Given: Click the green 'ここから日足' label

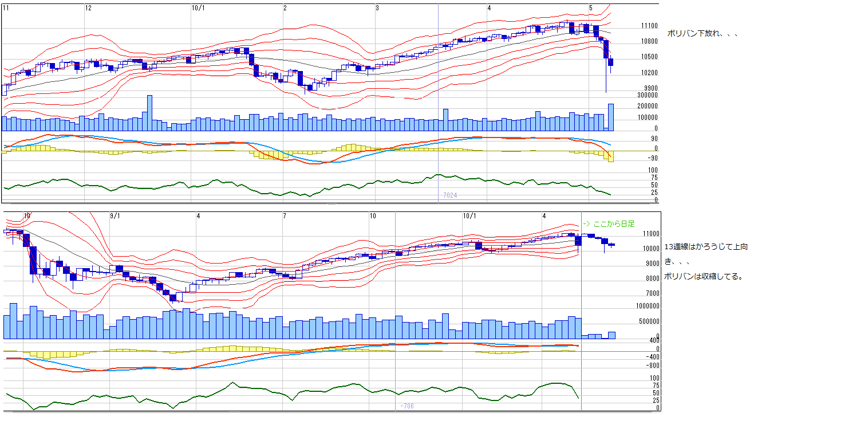Looking at the screenshot, I should (x=609, y=224).
